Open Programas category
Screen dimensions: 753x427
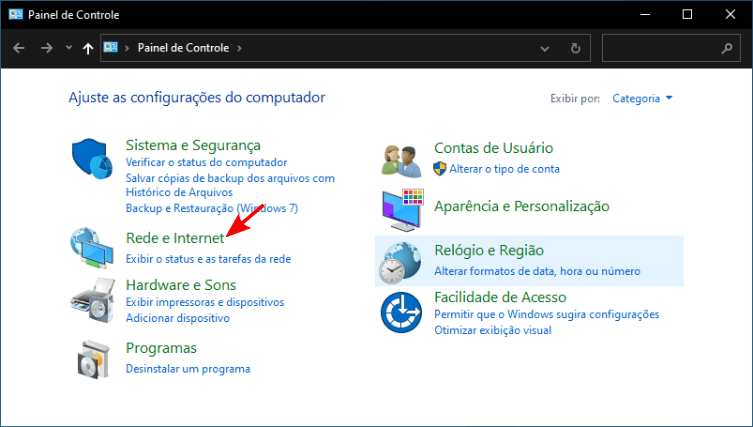tap(161, 348)
